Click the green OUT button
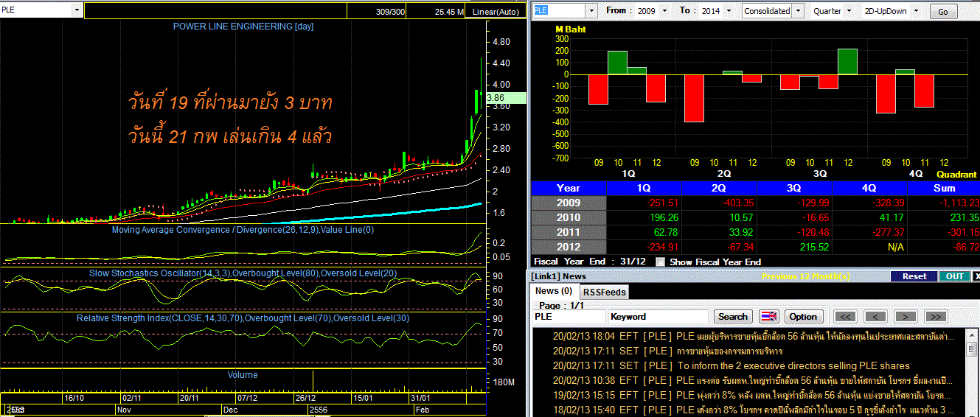Viewport: 980px width, 417px height. click(x=954, y=276)
